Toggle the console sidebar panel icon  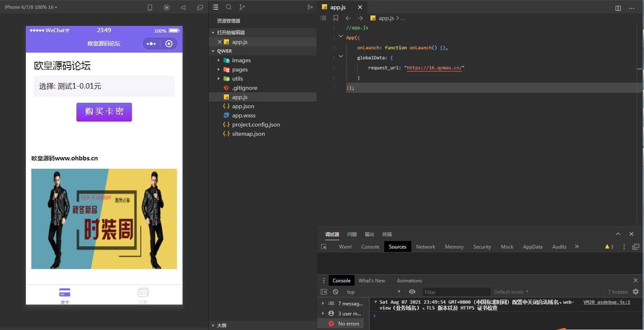click(324, 292)
